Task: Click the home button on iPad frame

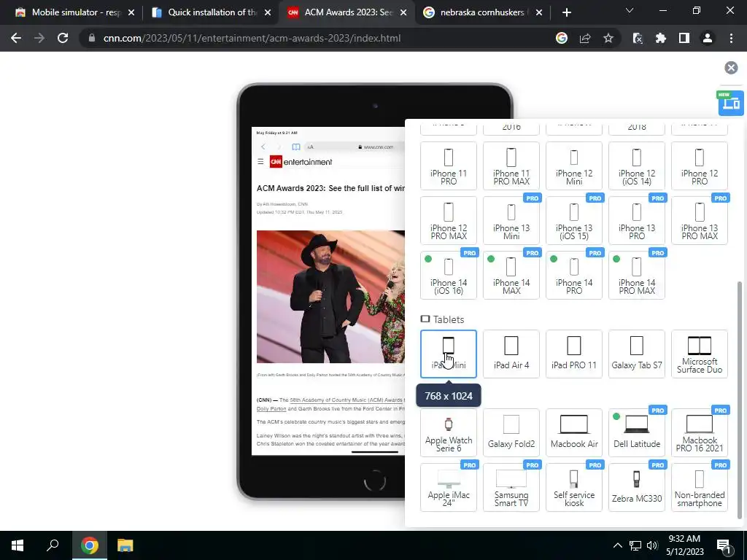Action: tap(375, 480)
